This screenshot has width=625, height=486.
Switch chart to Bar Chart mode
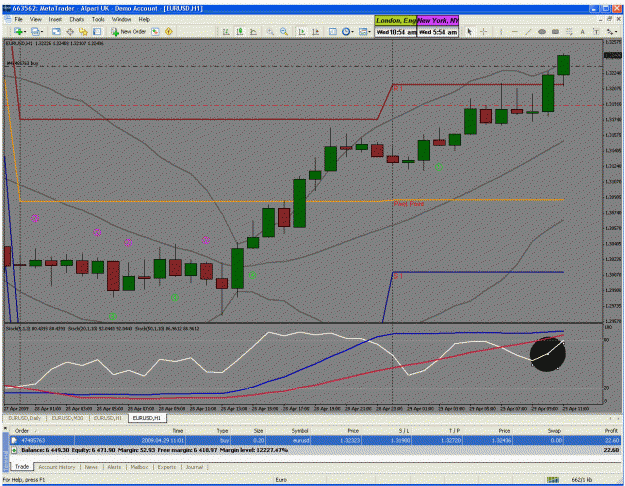point(226,32)
